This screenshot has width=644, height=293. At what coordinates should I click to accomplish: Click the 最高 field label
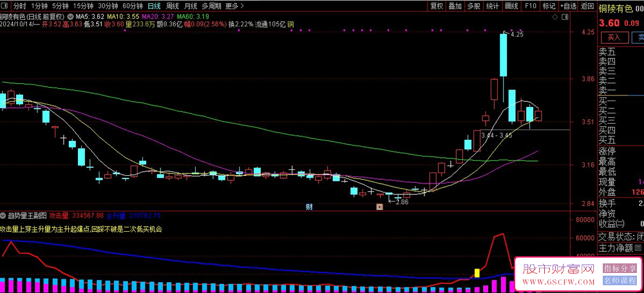[607, 162]
